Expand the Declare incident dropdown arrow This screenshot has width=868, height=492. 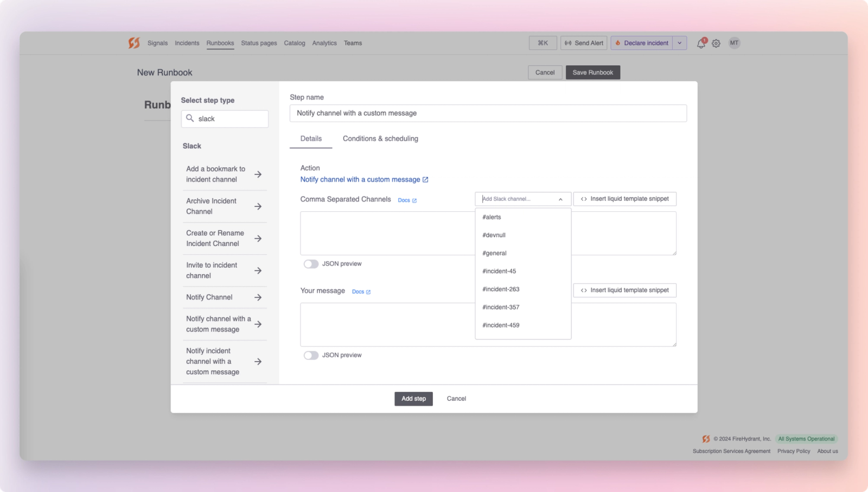[x=680, y=43]
